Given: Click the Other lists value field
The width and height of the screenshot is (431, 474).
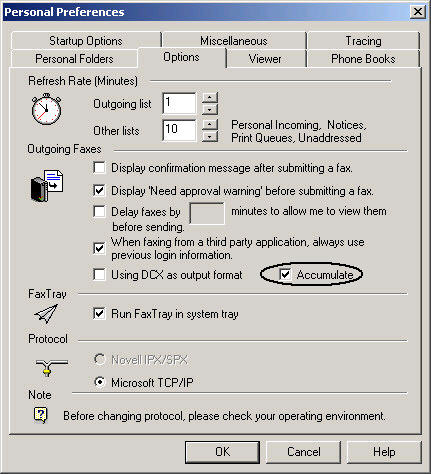Looking at the screenshot, I should [179, 130].
